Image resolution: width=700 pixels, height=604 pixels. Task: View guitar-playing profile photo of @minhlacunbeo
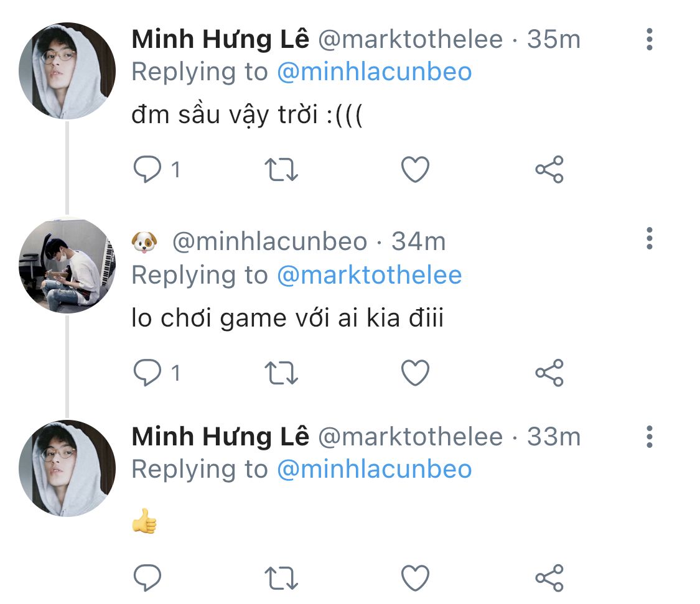[67, 266]
